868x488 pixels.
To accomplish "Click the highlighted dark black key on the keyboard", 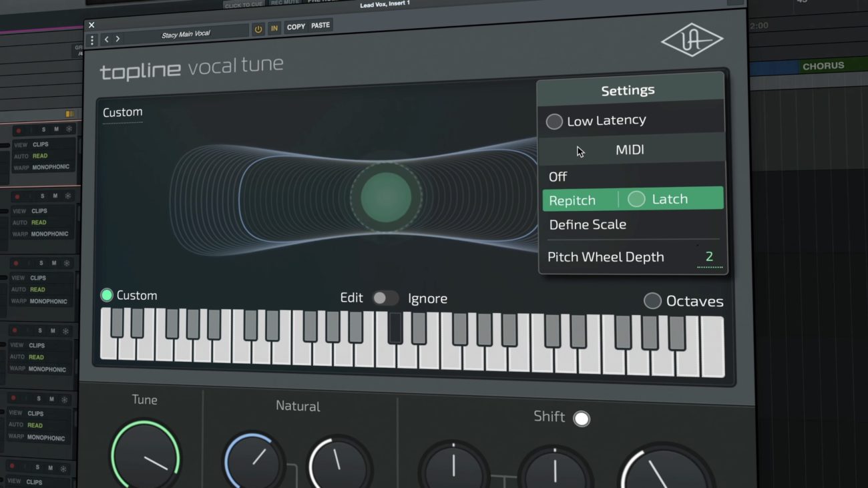I will point(395,327).
